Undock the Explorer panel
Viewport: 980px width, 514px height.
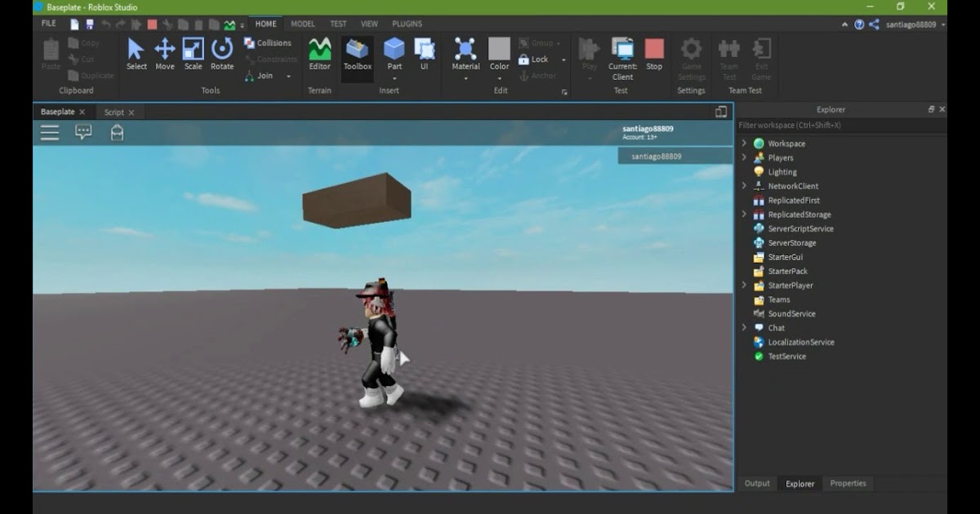[x=931, y=109]
